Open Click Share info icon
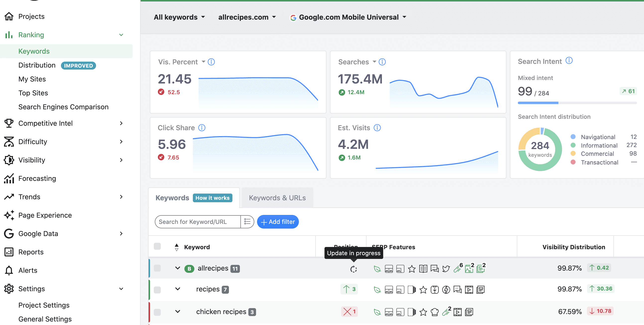644x325 pixels. point(202,128)
